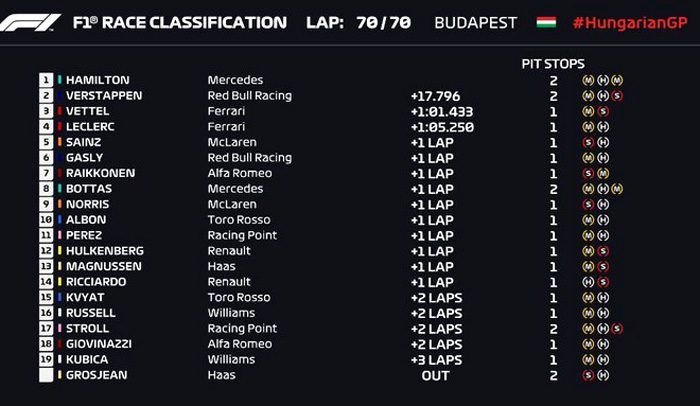Click Hamilton's last medium tyre icon
Screen dimensions: 700x406
(617, 80)
